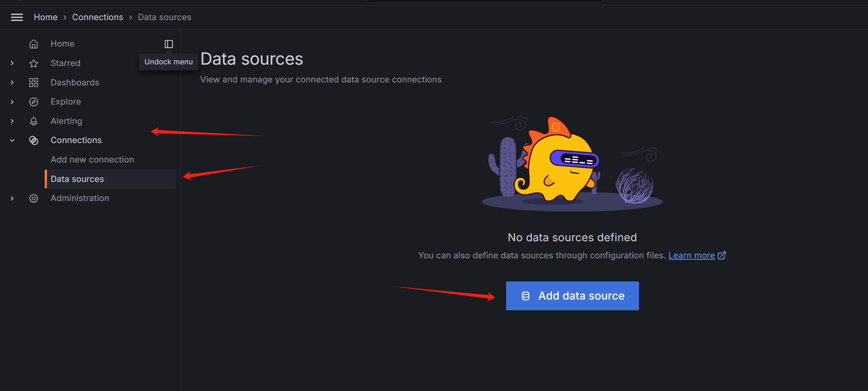Image resolution: width=868 pixels, height=391 pixels.
Task: Click the Home house icon in sidebar
Action: pyautogui.click(x=34, y=44)
